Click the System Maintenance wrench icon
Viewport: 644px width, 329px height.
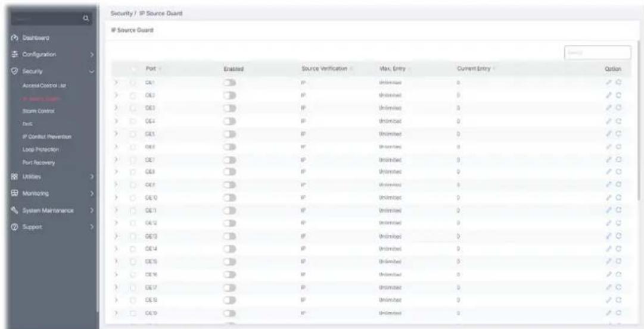14,210
